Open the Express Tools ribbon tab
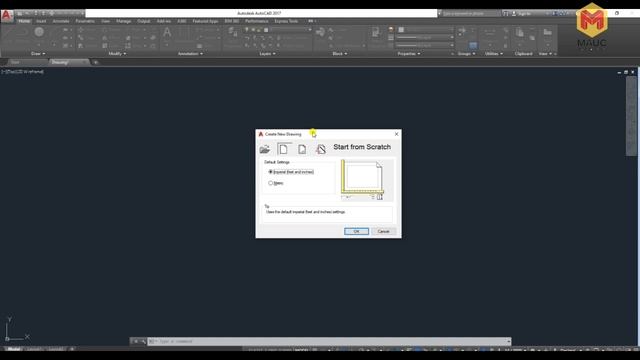Screen dimensions: 640x360 click(286, 21)
